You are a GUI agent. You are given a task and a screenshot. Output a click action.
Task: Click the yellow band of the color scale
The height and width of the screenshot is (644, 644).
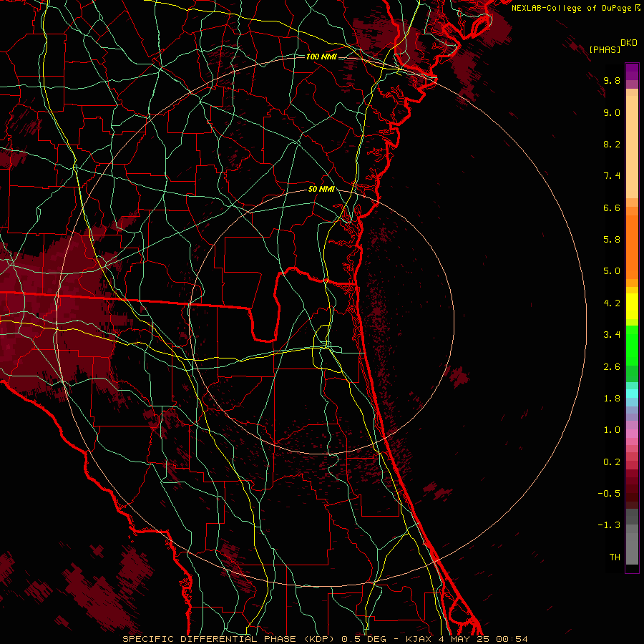click(x=632, y=306)
